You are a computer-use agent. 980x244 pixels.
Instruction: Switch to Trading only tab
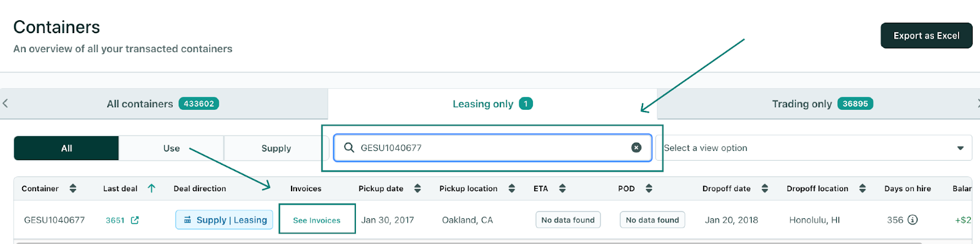click(x=822, y=104)
